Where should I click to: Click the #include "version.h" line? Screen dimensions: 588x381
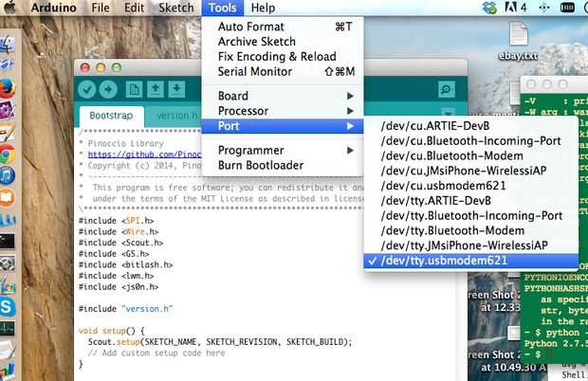[125, 309]
